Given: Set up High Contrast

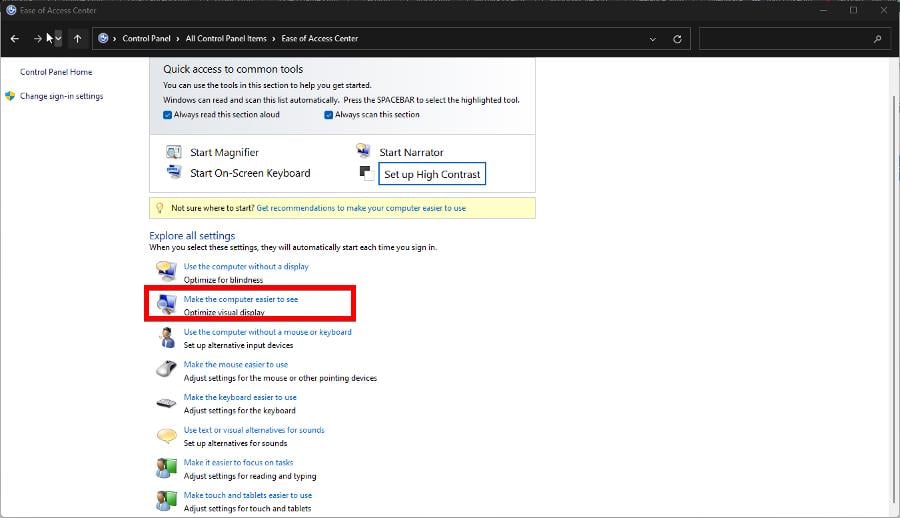Looking at the screenshot, I should [432, 174].
